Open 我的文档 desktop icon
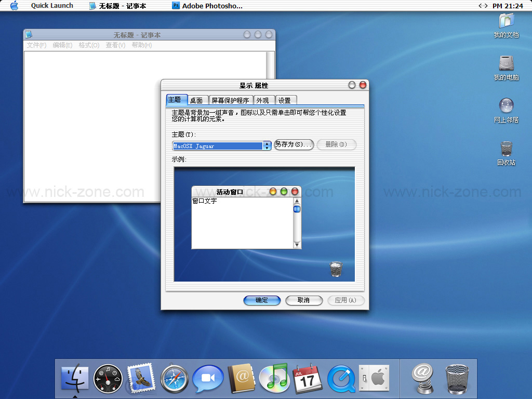This screenshot has height=399, width=532. tap(506, 26)
